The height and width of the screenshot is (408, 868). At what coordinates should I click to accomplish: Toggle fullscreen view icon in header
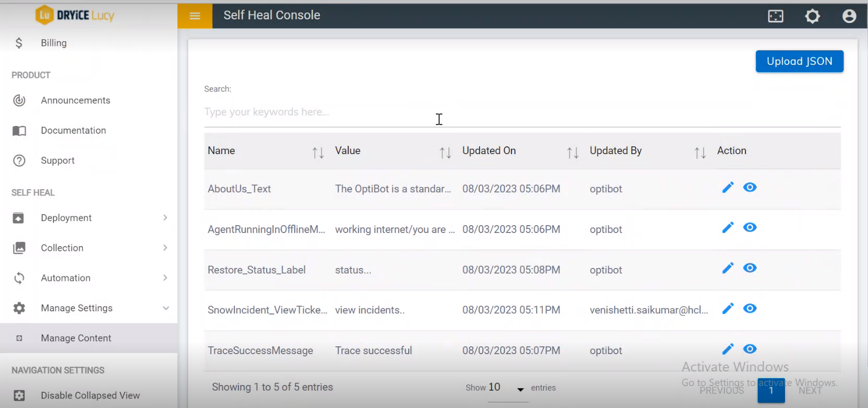point(776,16)
